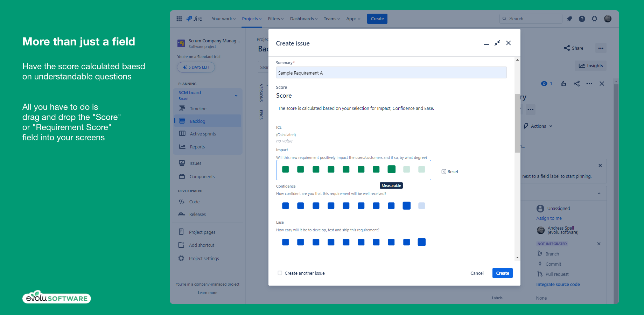Click the 5 Days Left trial button

196,67
